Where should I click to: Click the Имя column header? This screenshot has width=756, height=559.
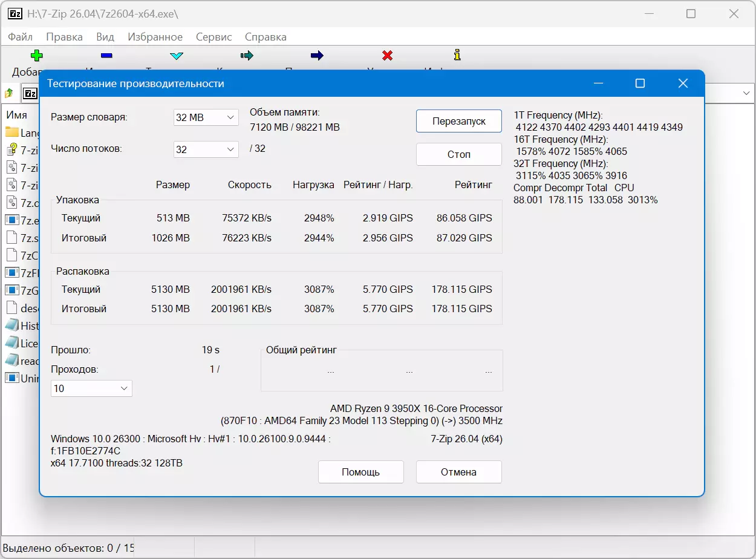coord(17,114)
